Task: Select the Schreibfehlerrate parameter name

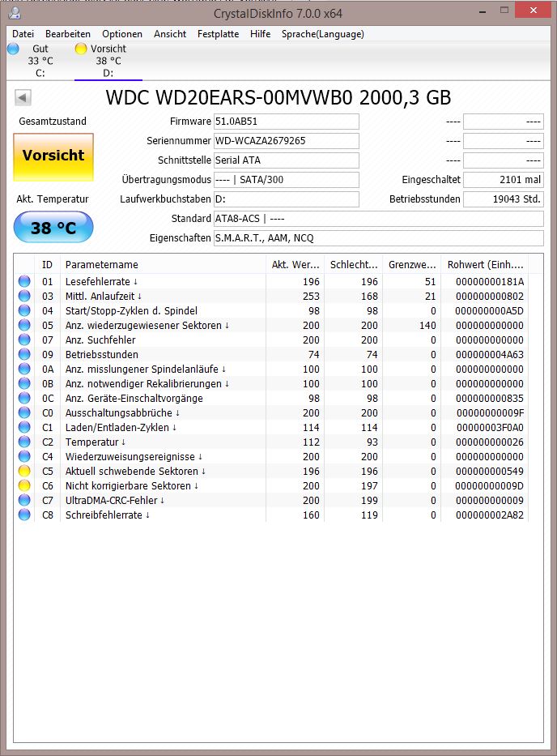Action: [x=104, y=515]
